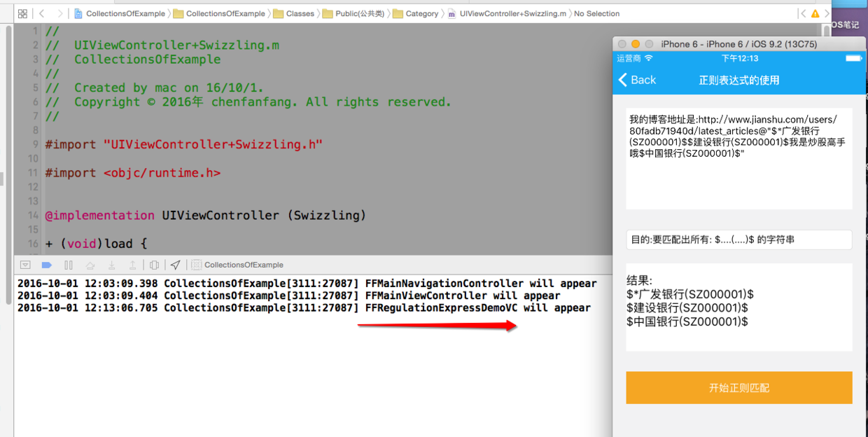Click the Step Out debug icon
This screenshot has height=437, width=868.
coord(132,265)
